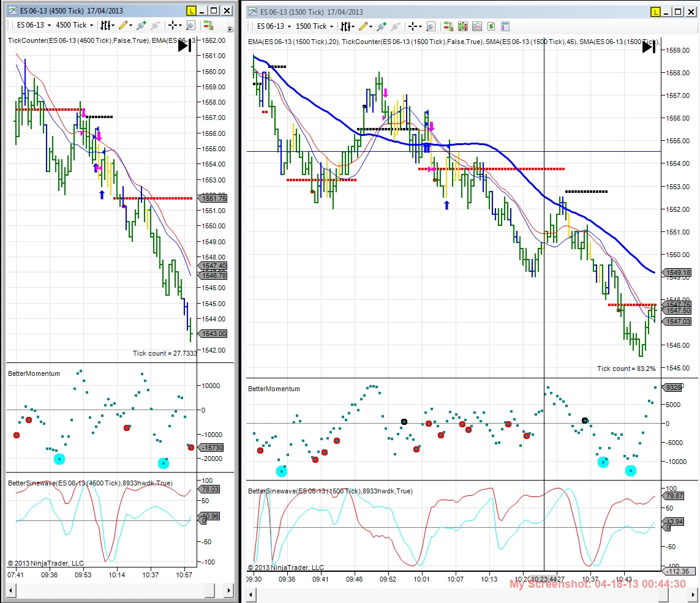Click yellow L link button in 1500 Tick window
The image size is (700, 603).
pos(655,12)
